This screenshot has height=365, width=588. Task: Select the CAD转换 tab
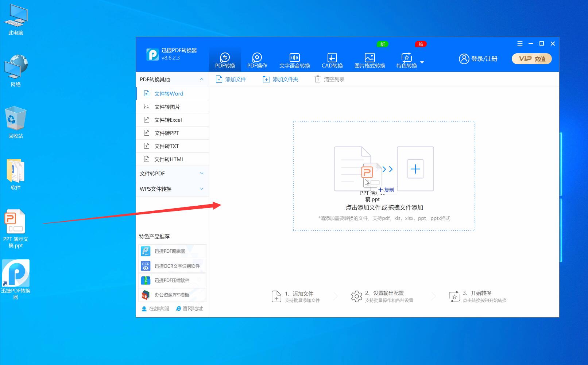[x=332, y=61]
